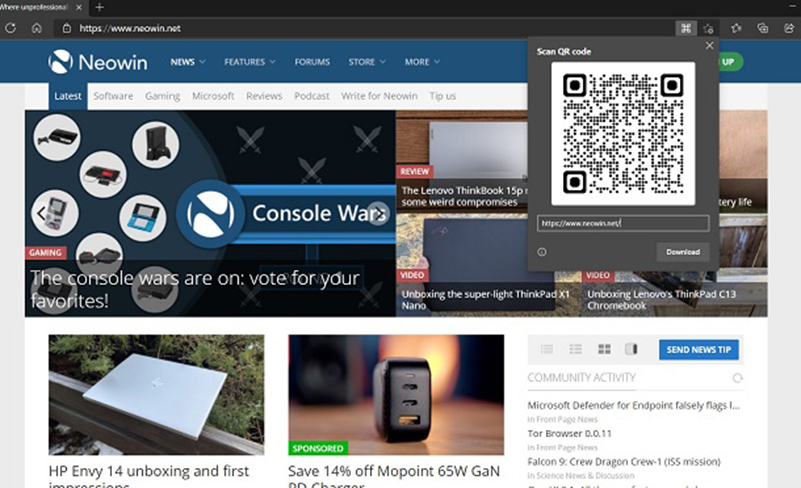
Task: Close the Neowin browser tab
Action: [79, 7]
